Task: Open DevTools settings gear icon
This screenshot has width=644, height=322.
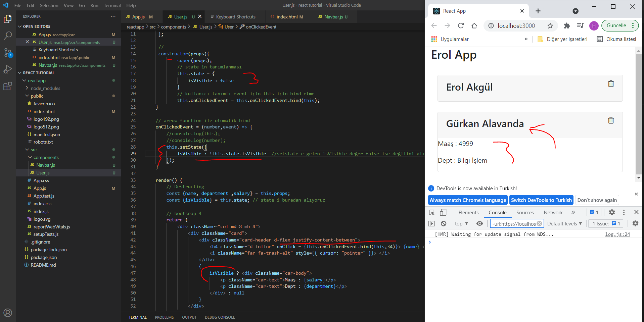Action: [x=612, y=212]
